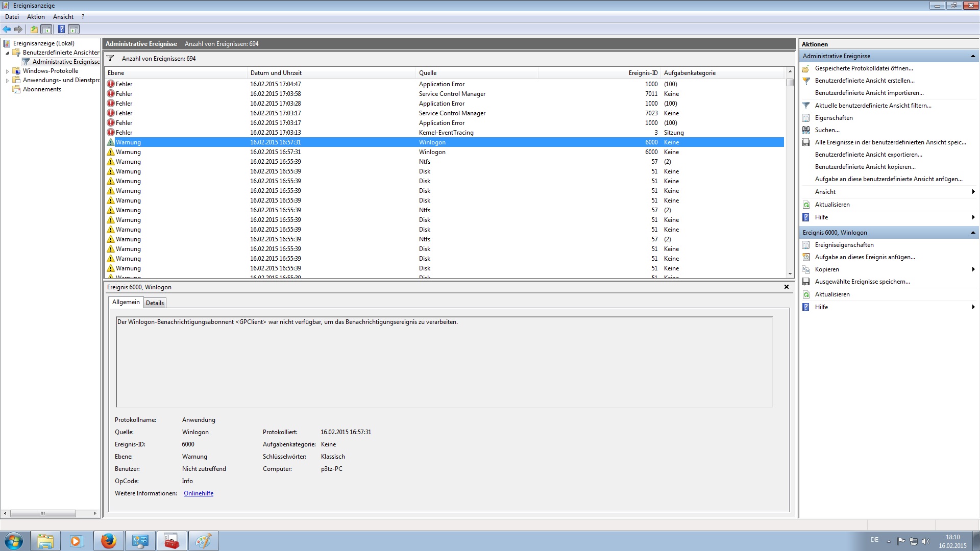The height and width of the screenshot is (551, 980).
Task: Open the 'Onlinehilfe' link
Action: tap(199, 493)
